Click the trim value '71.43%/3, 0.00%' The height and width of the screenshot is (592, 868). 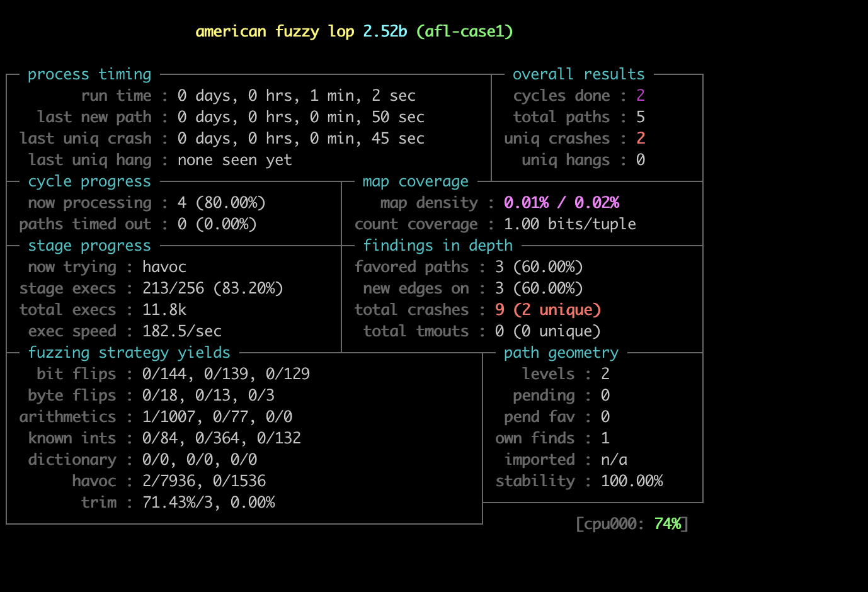(x=208, y=503)
